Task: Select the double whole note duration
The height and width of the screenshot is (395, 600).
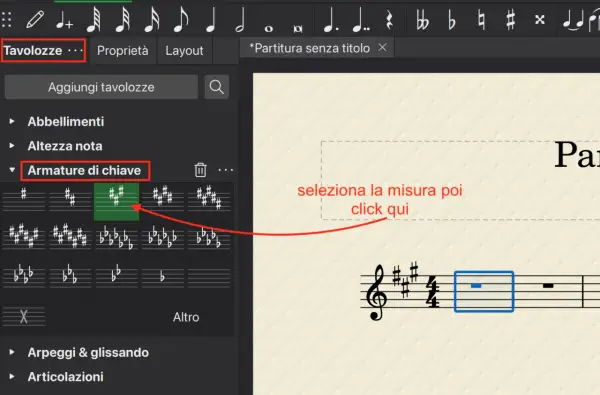Action: [298, 28]
